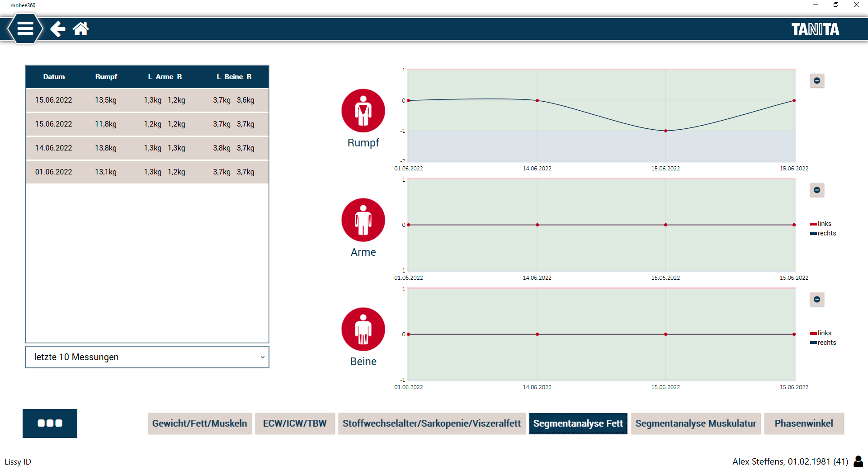The width and height of the screenshot is (868, 470).
Task: Open the Phasenwinkel view
Action: pos(803,423)
